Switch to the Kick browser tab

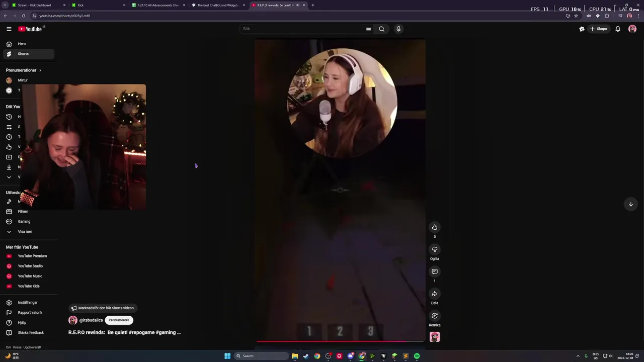[99, 5]
